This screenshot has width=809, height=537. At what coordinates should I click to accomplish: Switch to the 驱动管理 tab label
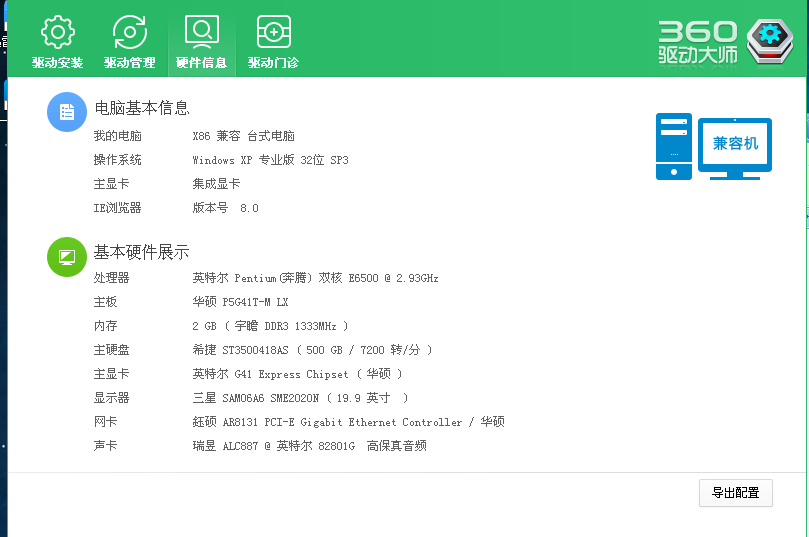pos(130,63)
